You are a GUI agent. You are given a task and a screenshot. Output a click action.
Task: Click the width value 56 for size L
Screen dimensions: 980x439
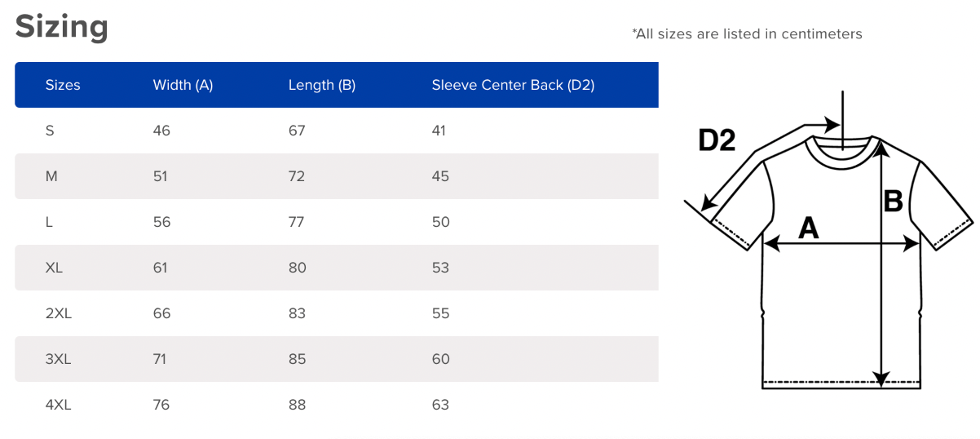162,222
